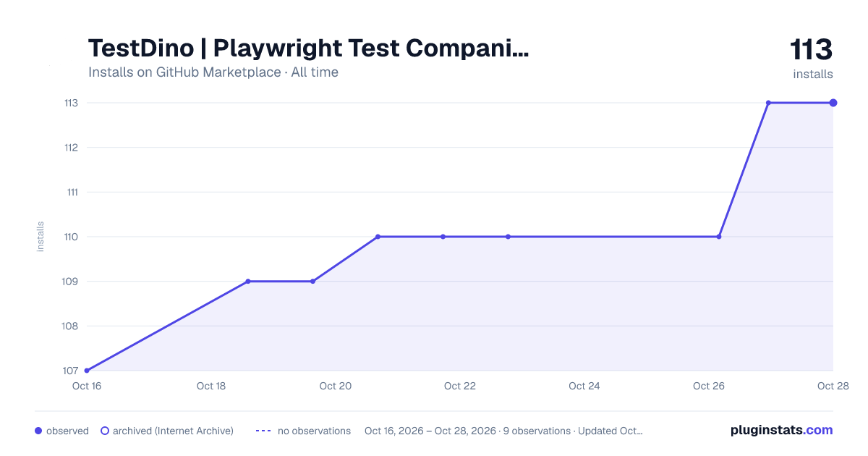Click the 'no observations' dashed line legend icon

(263, 431)
